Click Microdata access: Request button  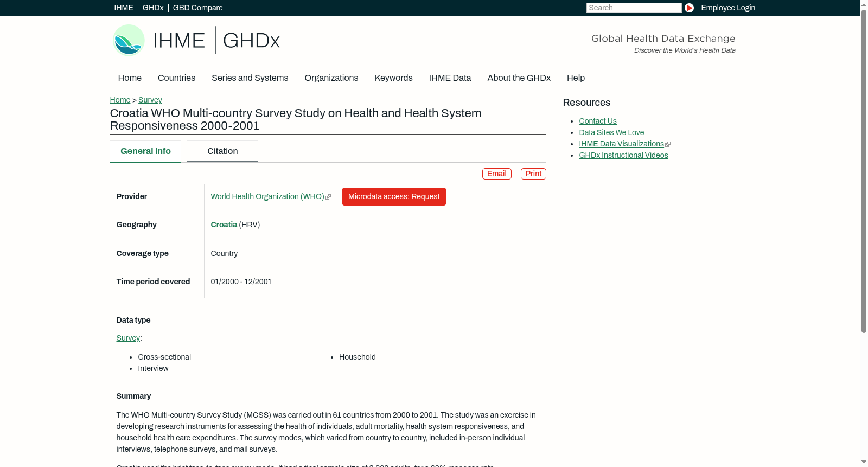point(394,196)
